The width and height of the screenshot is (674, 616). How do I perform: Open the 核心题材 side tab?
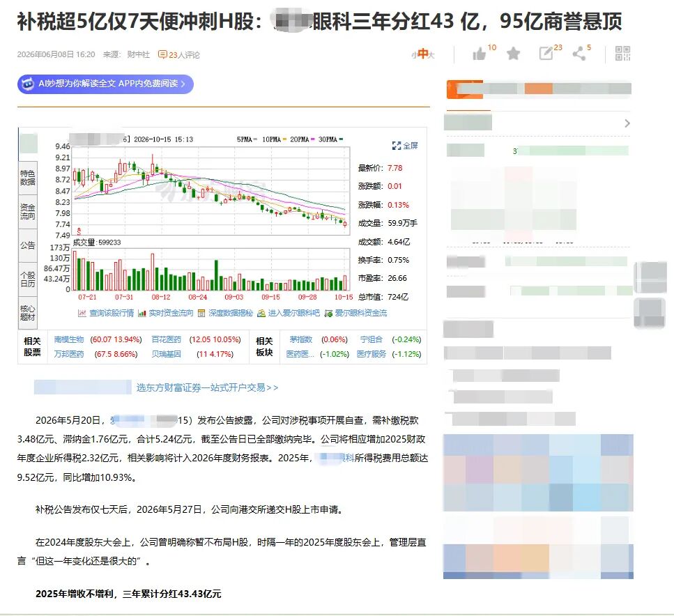(28, 313)
